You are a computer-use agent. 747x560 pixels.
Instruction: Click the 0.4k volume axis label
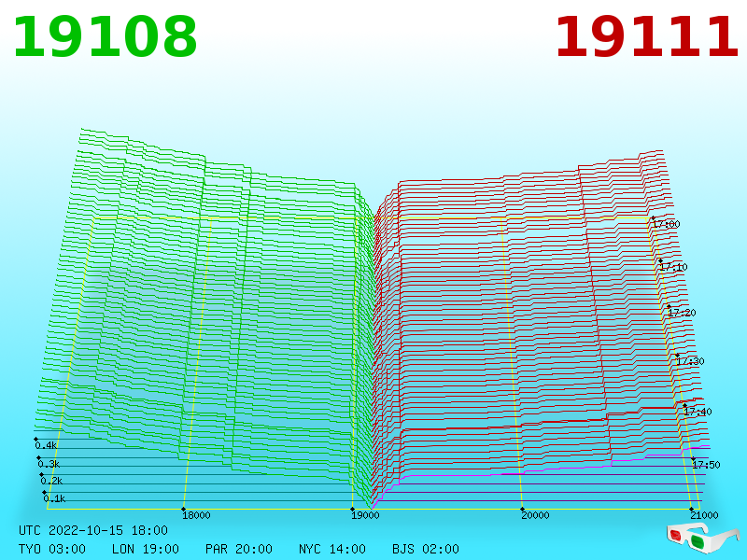tap(46, 446)
